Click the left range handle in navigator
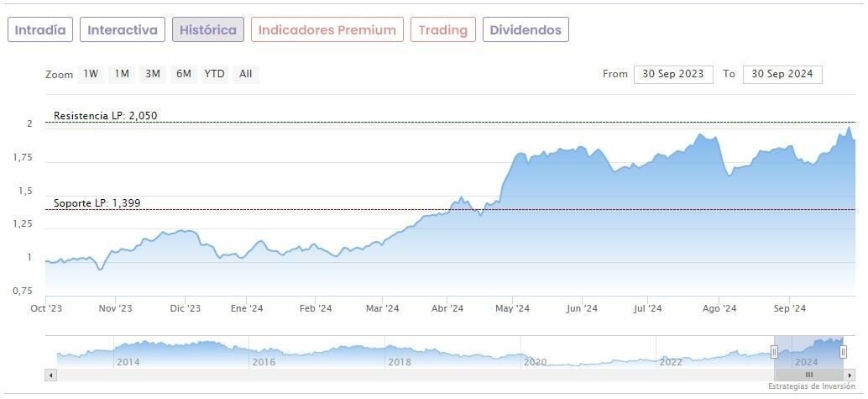Screen dimensions: 868x399 click(774, 352)
